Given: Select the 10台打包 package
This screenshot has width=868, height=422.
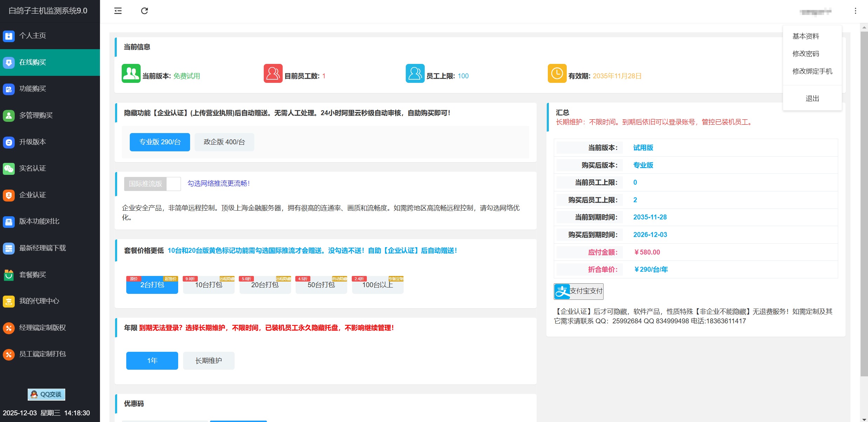Looking at the screenshot, I should (208, 285).
